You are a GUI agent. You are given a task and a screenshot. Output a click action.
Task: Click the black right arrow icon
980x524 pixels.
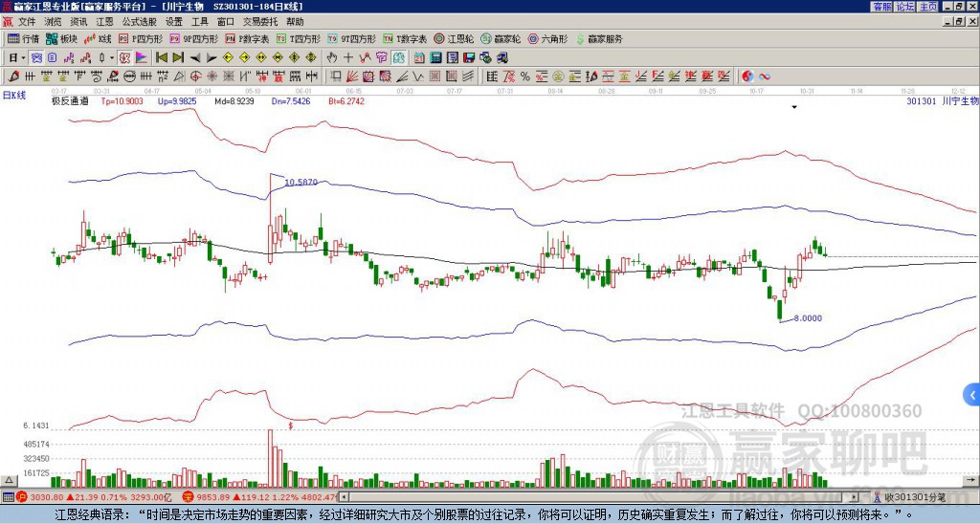tap(212, 57)
